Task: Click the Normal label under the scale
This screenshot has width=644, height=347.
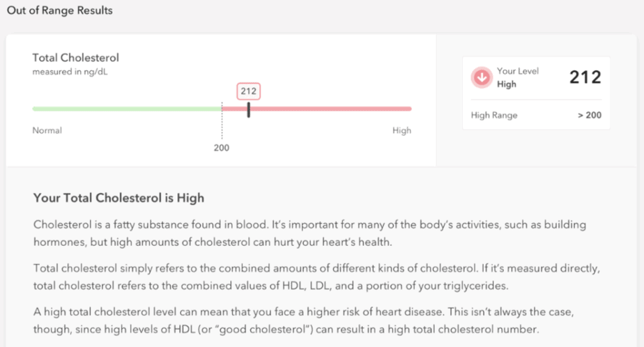Action: coord(47,130)
